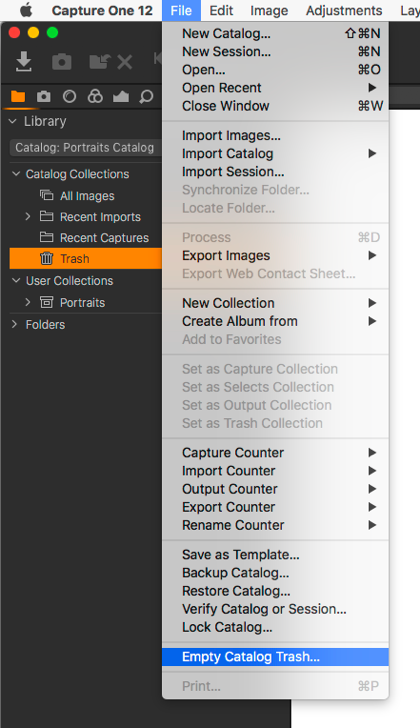Viewport: 420px width, 728px height.
Task: Click the All Images stack icon
Action: coord(46,195)
